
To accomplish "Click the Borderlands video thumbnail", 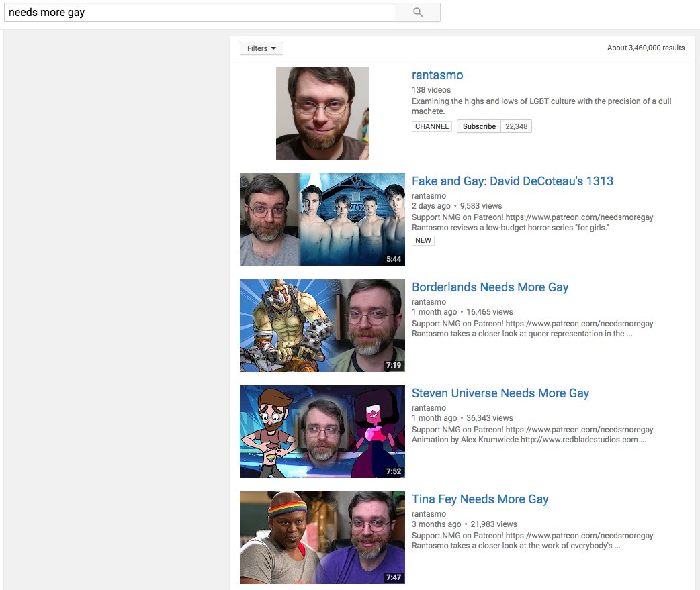I will click(x=322, y=326).
